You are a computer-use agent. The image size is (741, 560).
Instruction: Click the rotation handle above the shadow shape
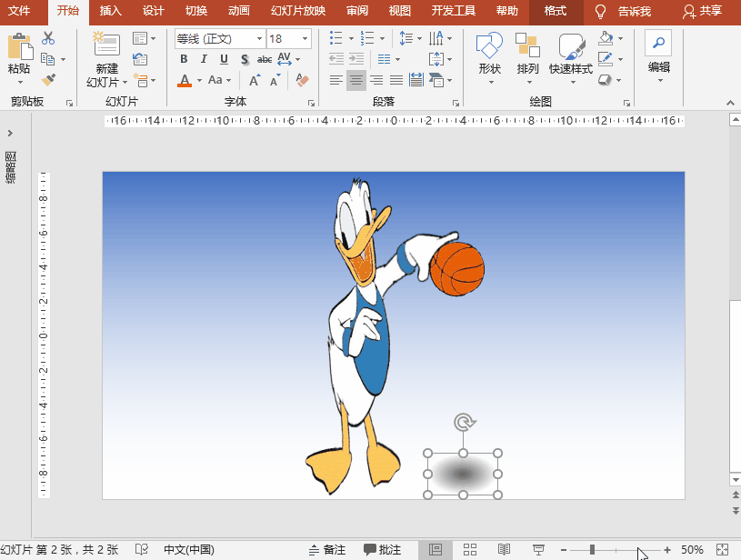tap(464, 422)
